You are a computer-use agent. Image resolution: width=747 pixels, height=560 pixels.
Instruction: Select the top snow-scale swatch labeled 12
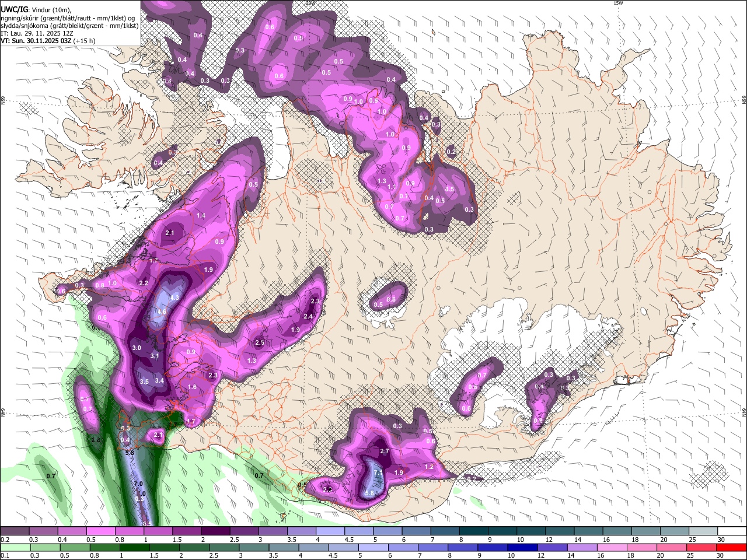[560, 531]
